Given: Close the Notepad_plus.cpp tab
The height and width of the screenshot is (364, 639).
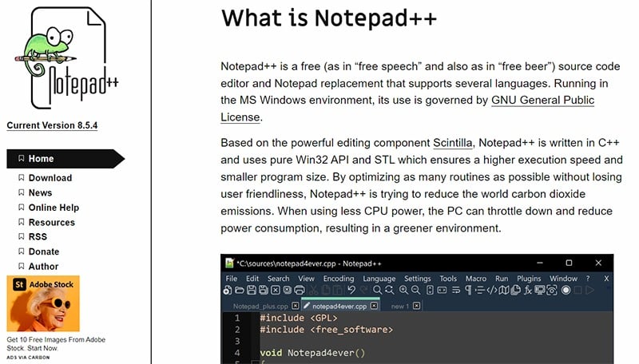Looking at the screenshot, I should pyautogui.click(x=296, y=306).
